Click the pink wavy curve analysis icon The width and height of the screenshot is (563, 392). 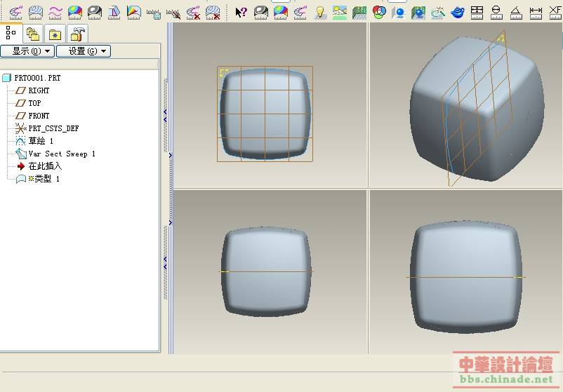55,12
